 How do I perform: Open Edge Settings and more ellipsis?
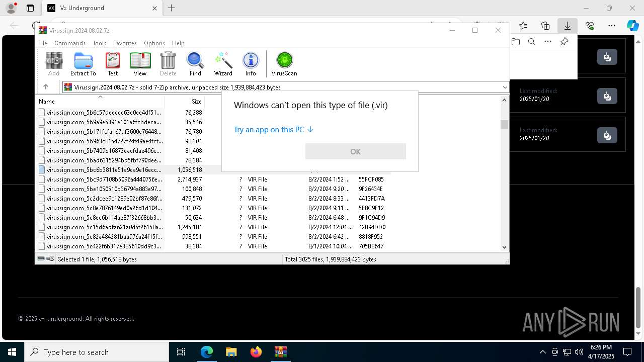612,26
